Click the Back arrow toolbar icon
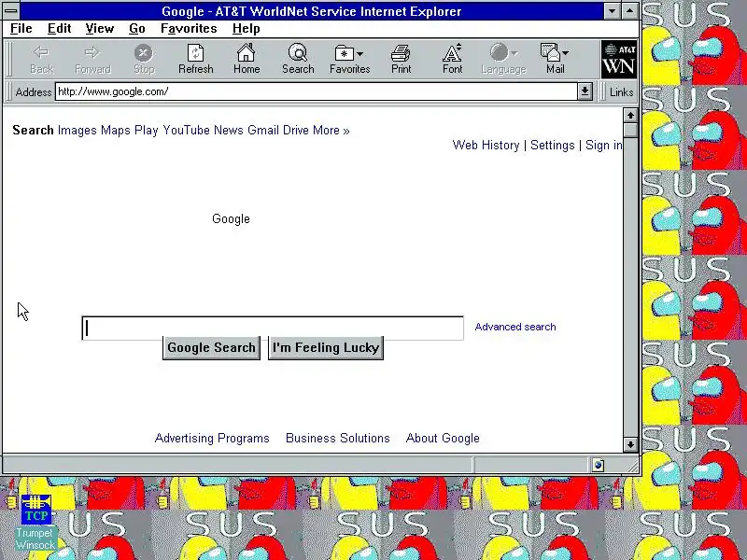 click(x=41, y=52)
